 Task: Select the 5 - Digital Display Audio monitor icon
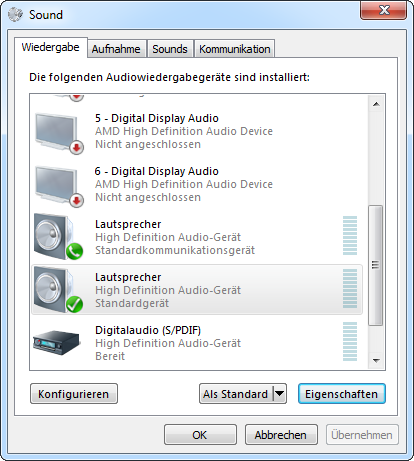[x=59, y=133]
